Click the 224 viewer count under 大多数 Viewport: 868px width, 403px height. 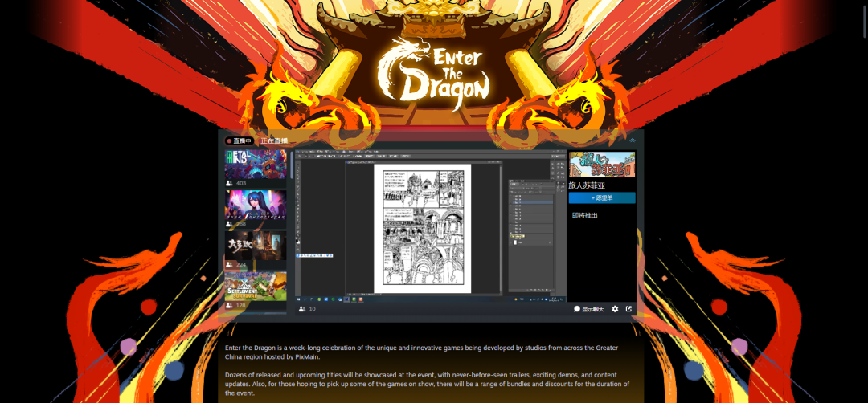pos(241,264)
